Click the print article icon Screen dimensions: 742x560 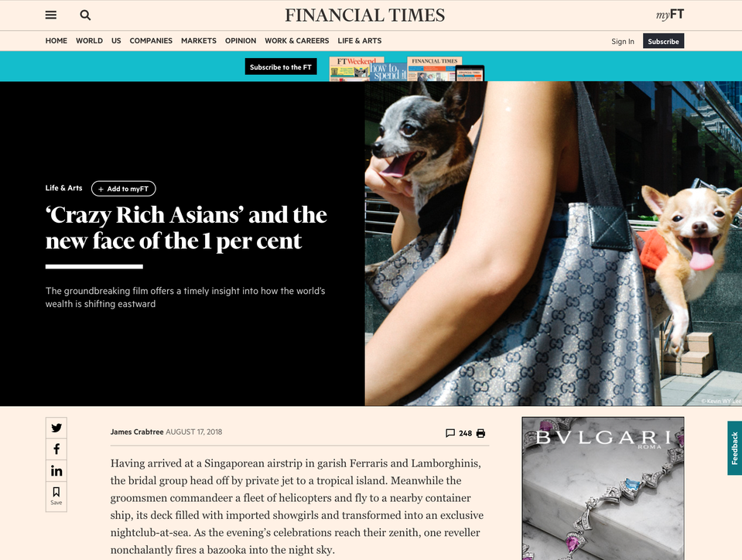[480, 433]
